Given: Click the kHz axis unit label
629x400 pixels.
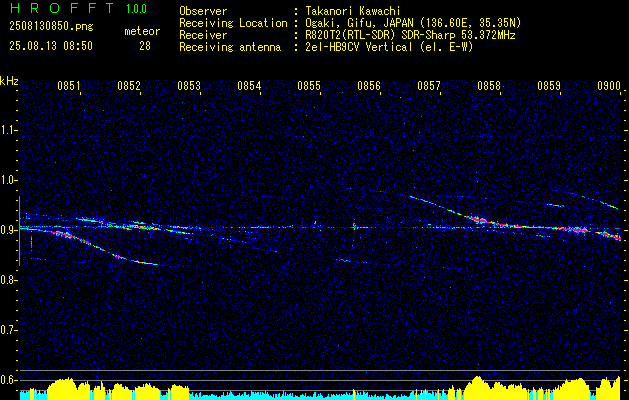Looking at the screenshot, I should click(10, 81).
